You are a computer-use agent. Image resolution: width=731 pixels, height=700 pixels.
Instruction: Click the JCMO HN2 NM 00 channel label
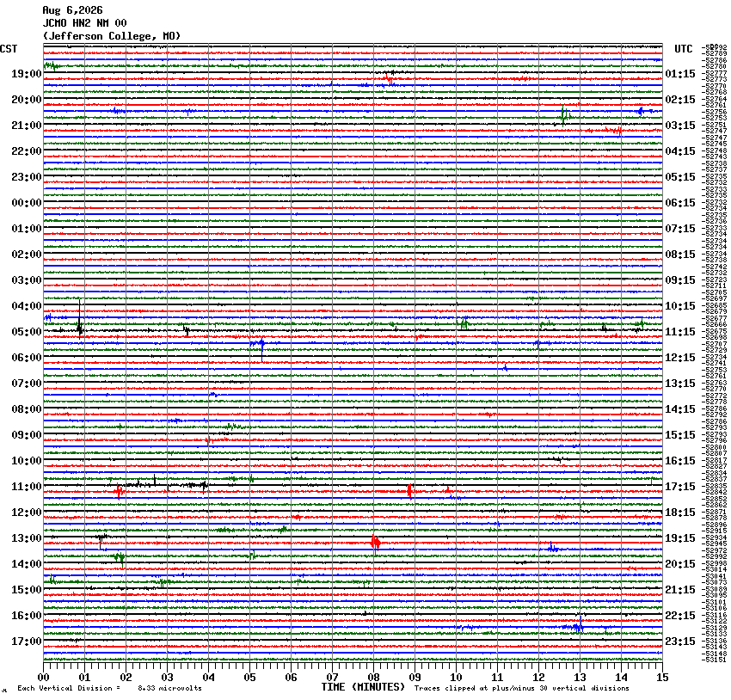(84, 23)
